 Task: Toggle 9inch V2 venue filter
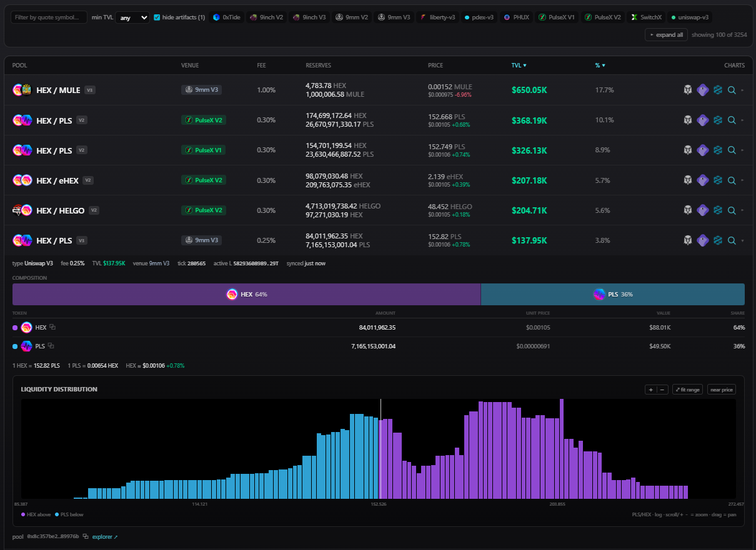(267, 17)
